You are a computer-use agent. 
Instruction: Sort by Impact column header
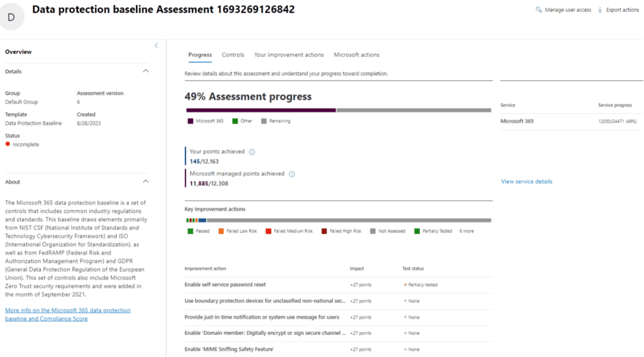click(357, 268)
